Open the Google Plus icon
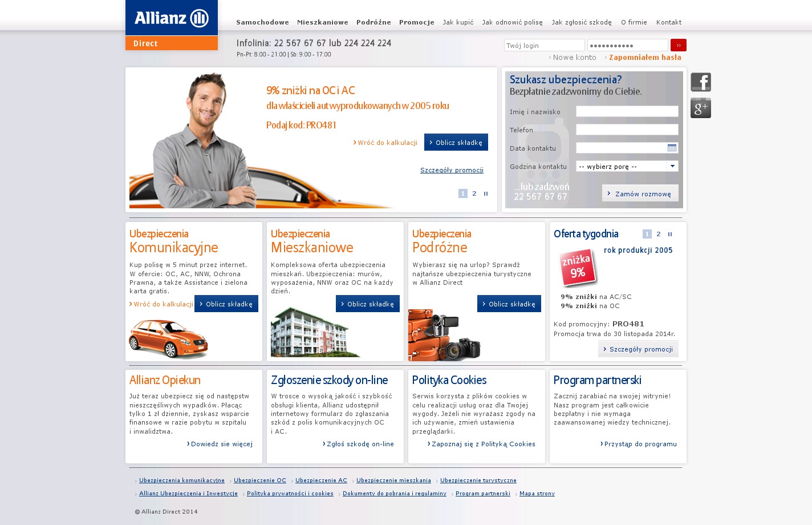Screen dimensions: 812x525 click(700, 108)
